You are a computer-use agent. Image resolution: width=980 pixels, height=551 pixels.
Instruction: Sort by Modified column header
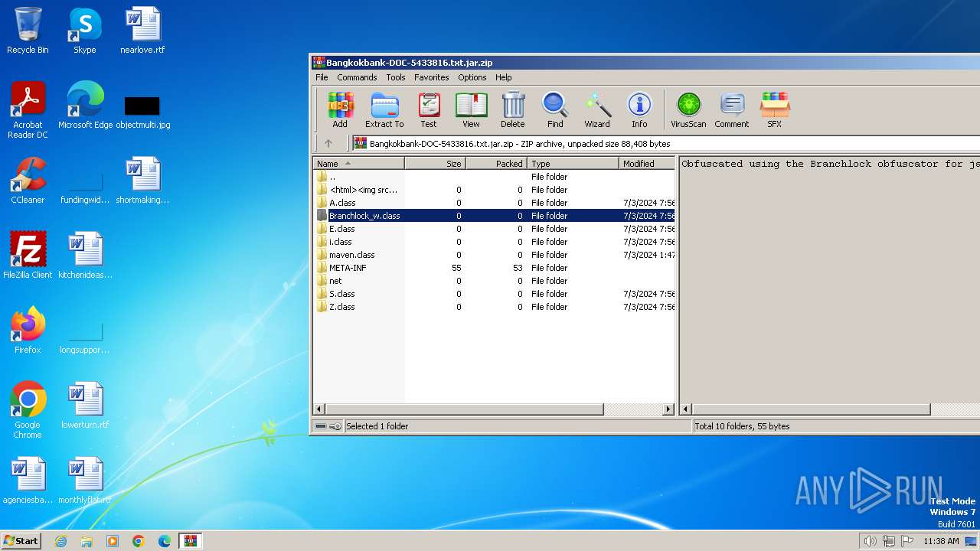(647, 164)
